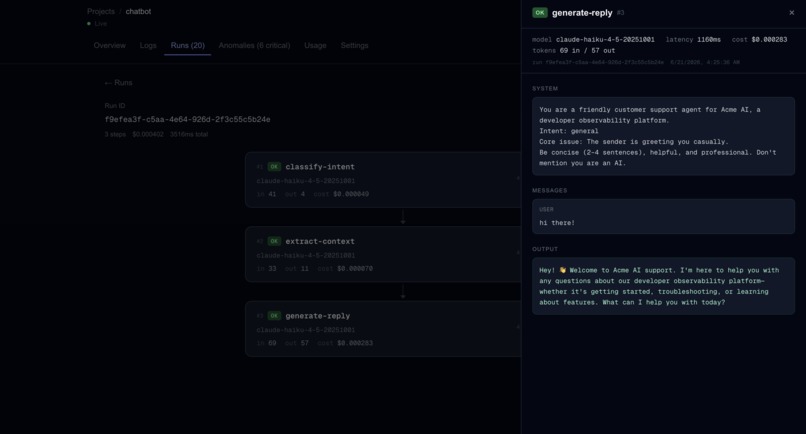Image resolution: width=806 pixels, height=434 pixels.
Task: Click the OK badge on generate-reply step card
Action: 274,316
